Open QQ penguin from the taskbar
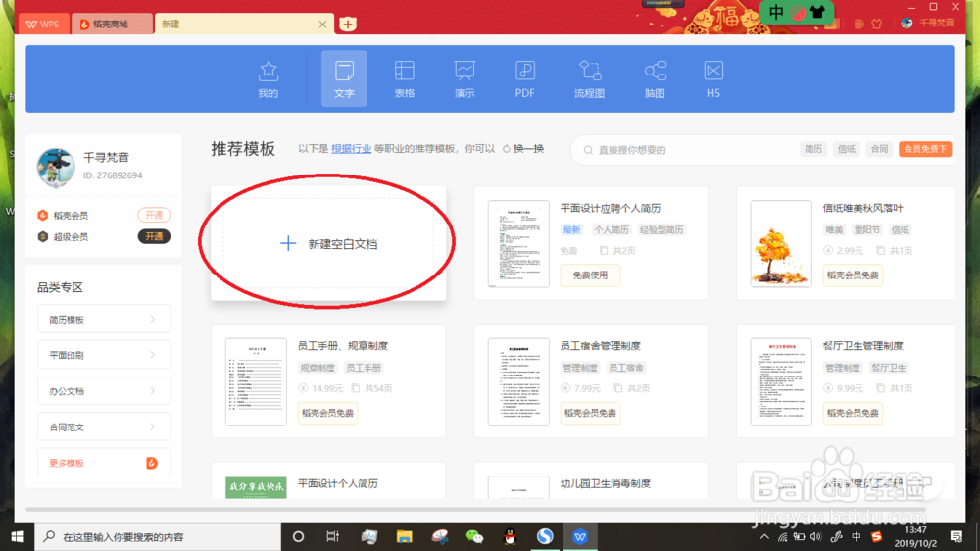 (x=510, y=536)
